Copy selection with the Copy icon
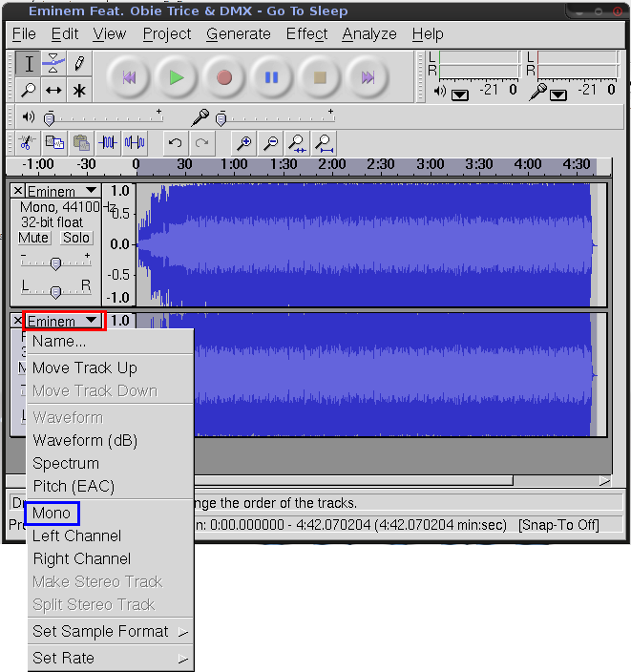The height and width of the screenshot is (672, 631). point(54,143)
